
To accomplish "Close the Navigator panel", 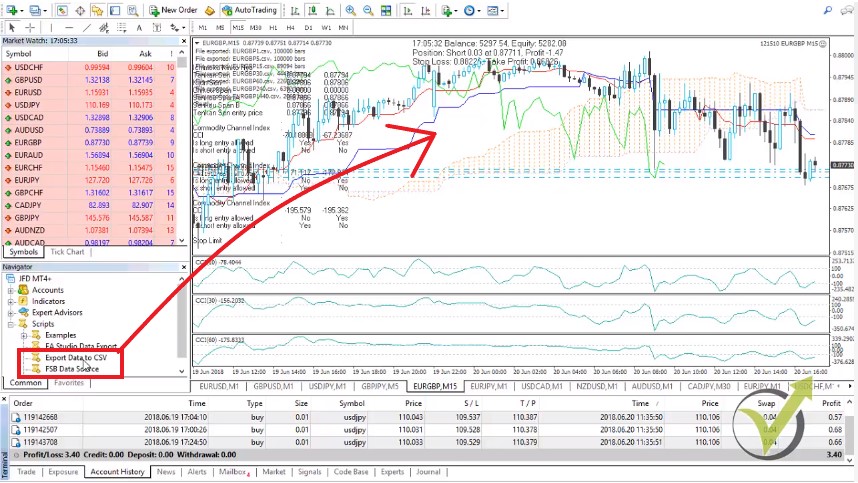I will [184, 267].
